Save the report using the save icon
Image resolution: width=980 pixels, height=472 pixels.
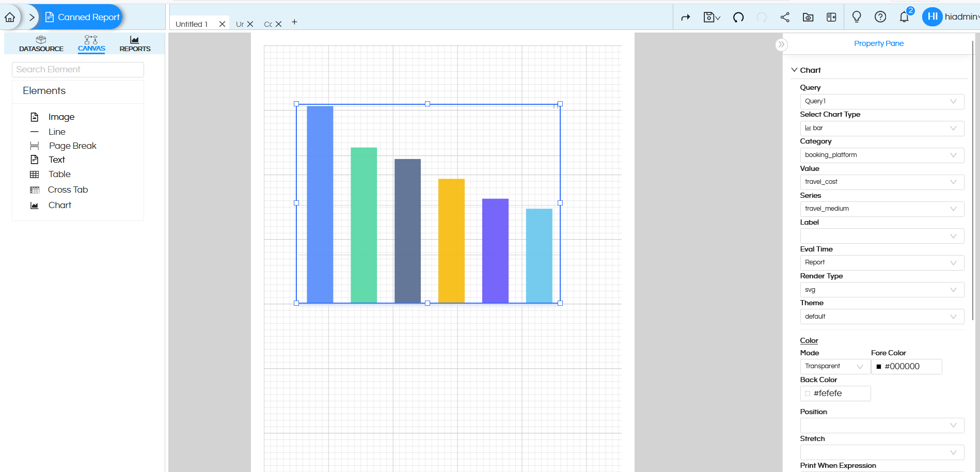pyautogui.click(x=710, y=17)
